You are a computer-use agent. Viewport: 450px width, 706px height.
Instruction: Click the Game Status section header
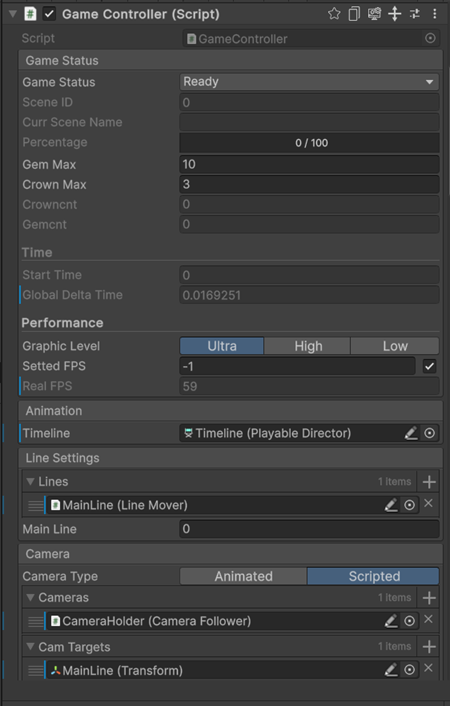pyautogui.click(x=231, y=60)
